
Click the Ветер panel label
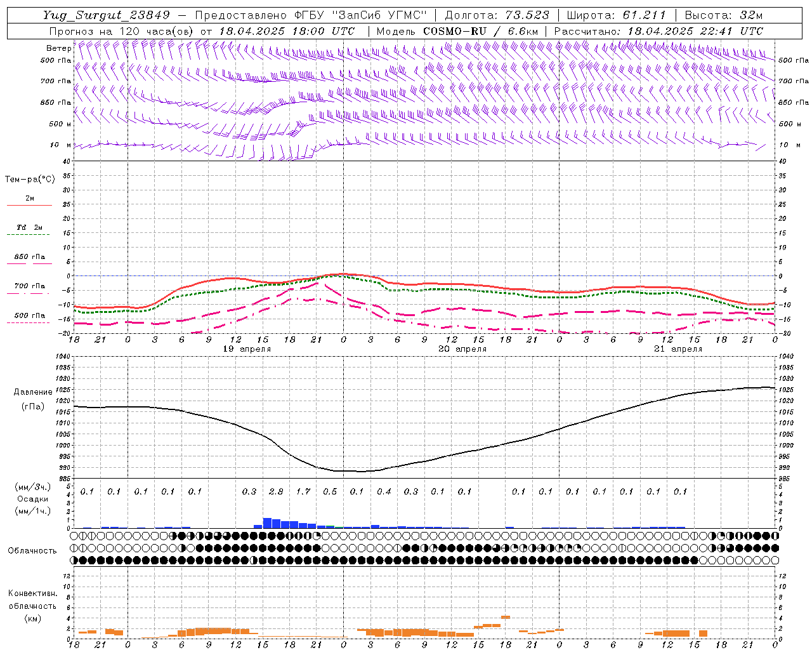[58, 48]
